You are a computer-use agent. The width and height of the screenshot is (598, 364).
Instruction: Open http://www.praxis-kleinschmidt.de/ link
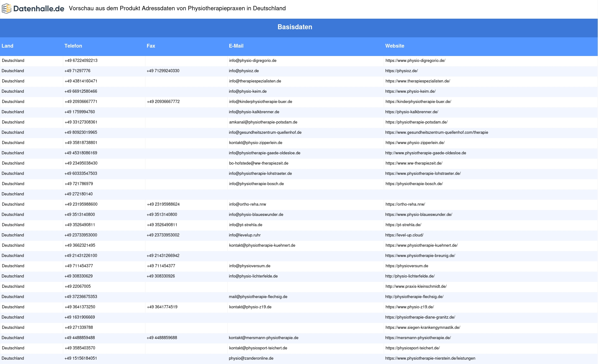(416, 287)
